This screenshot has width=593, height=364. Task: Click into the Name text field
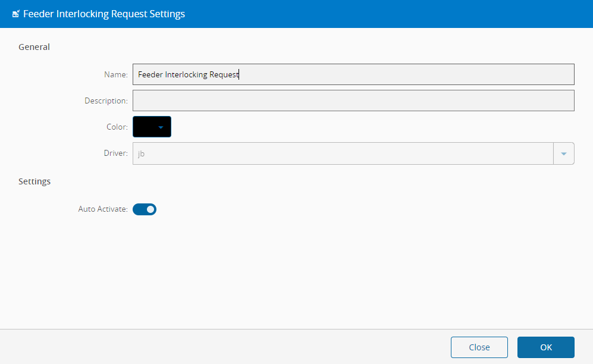tap(353, 74)
